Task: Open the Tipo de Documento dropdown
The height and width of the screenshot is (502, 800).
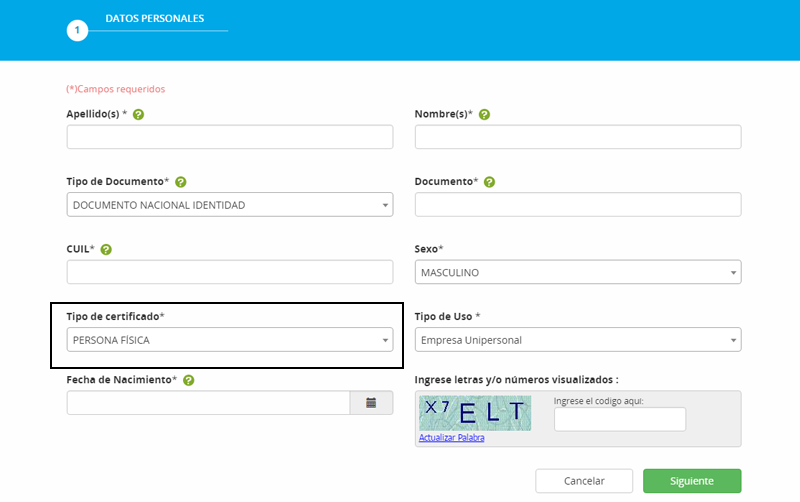Action: tap(229, 205)
